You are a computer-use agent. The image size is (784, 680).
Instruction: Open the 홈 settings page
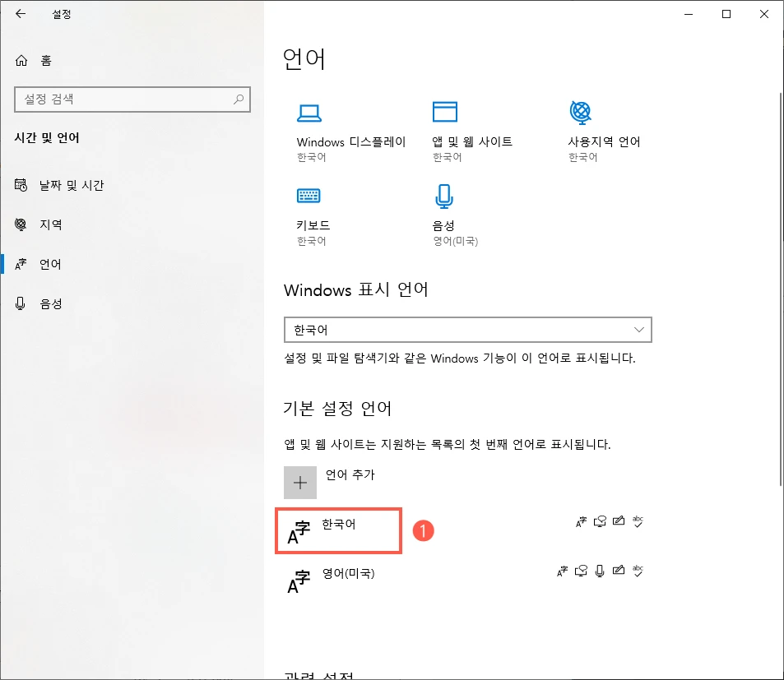pos(34,61)
